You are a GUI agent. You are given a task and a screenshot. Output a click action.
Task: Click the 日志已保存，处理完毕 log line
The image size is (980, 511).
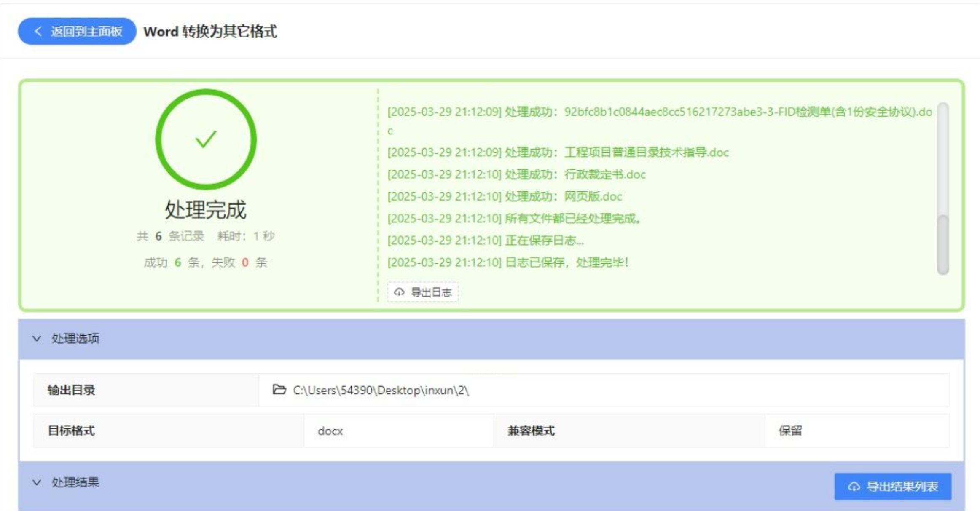click(x=566, y=262)
